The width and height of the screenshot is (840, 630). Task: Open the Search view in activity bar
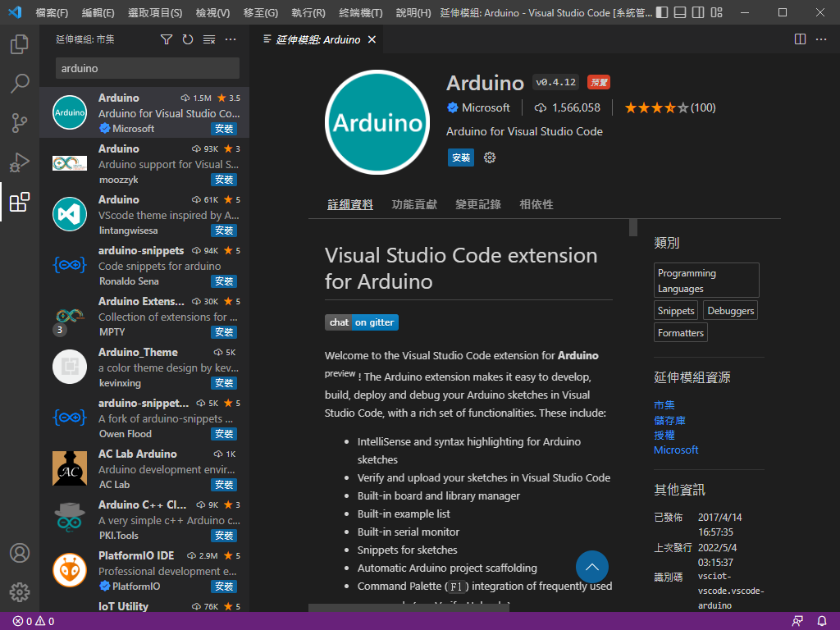[x=20, y=84]
